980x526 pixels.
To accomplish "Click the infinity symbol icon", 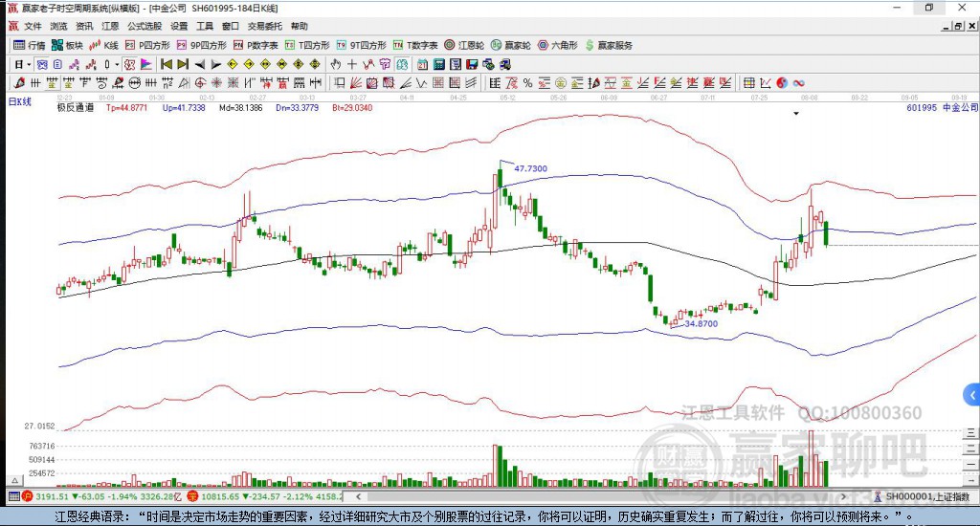I will (799, 82).
